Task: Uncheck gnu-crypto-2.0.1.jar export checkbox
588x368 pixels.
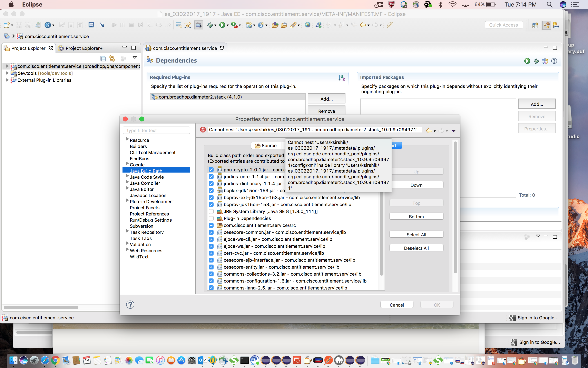Action: click(211, 170)
